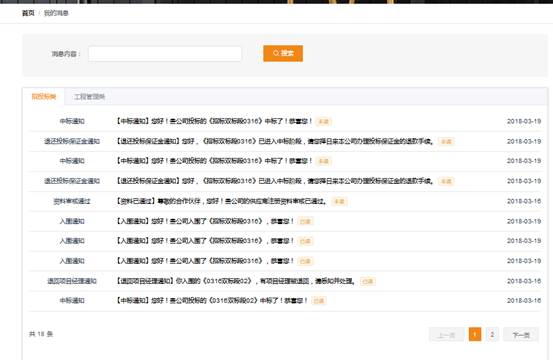The width and height of the screenshot is (553, 360).
Task: Focus the 消息内容 search input field
Action: point(165,54)
